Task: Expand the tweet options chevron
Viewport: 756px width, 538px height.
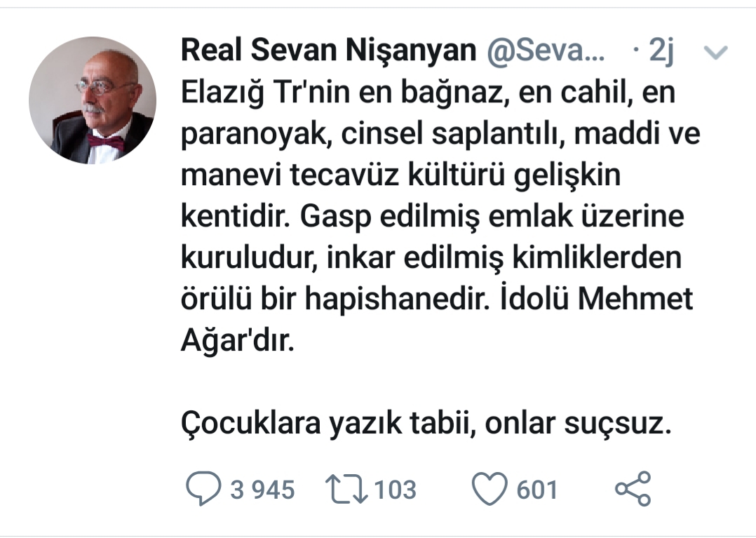Action: click(716, 53)
